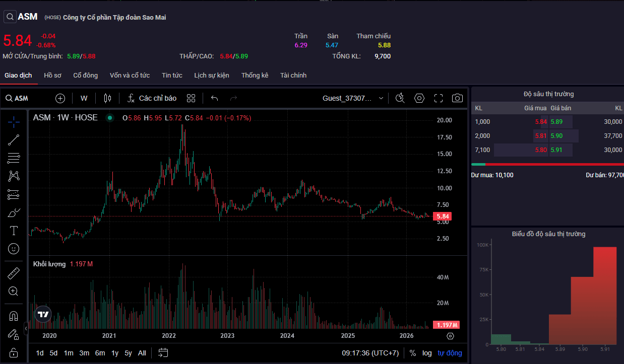Viewport: 624px width, 364px height.
Task: Select the trend line drawing tool
Action: coord(14,140)
